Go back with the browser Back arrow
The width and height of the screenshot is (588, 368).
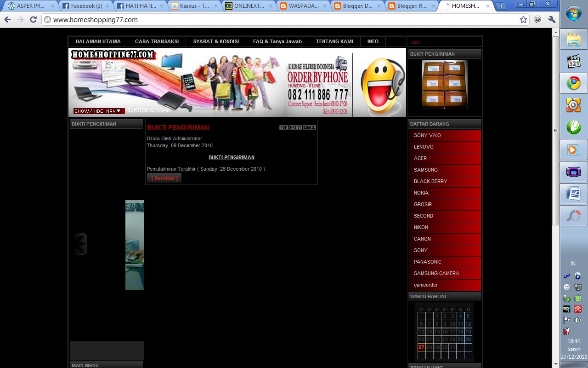tap(7, 19)
